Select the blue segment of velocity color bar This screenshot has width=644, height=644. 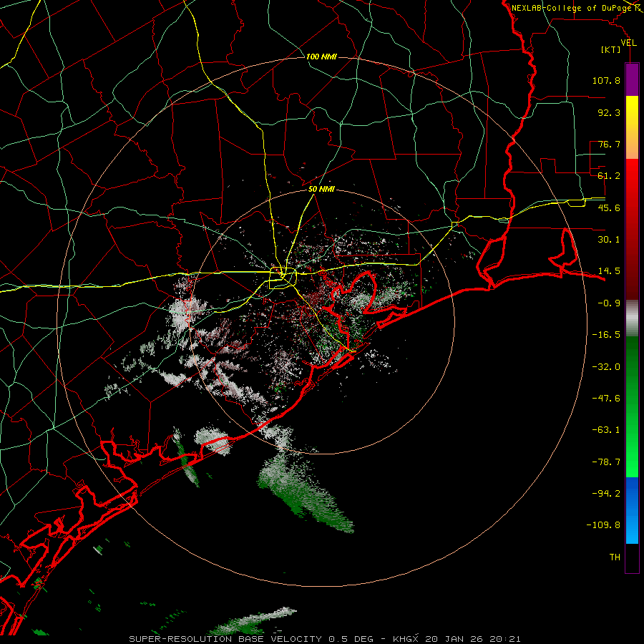[x=632, y=510]
